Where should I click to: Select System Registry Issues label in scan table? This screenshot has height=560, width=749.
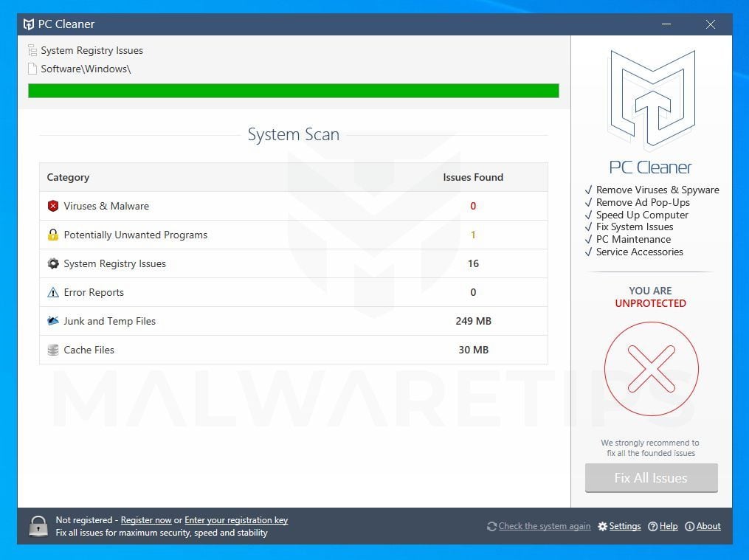click(x=114, y=263)
